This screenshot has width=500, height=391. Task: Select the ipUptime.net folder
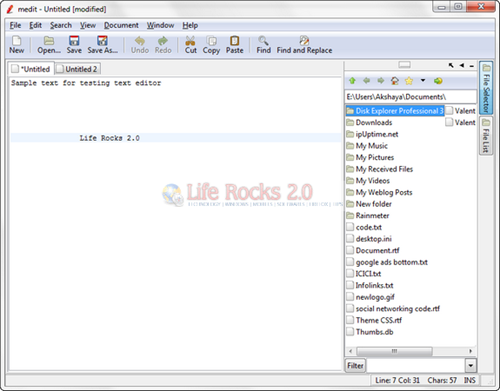tap(372, 134)
